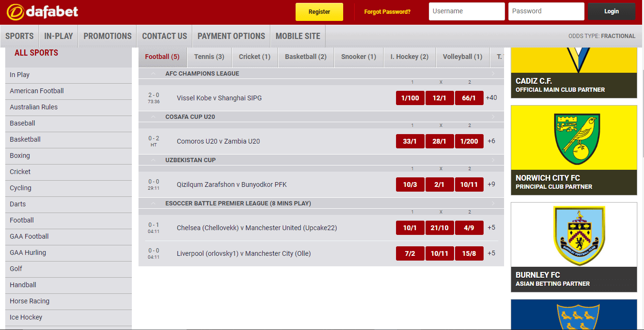This screenshot has height=330, width=644.
Task: Open the Promotions menu
Action: click(x=108, y=36)
